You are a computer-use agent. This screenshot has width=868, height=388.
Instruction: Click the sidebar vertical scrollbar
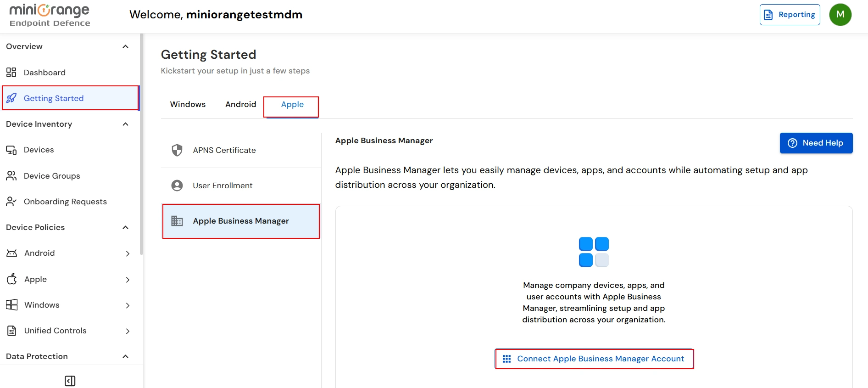pos(142,144)
